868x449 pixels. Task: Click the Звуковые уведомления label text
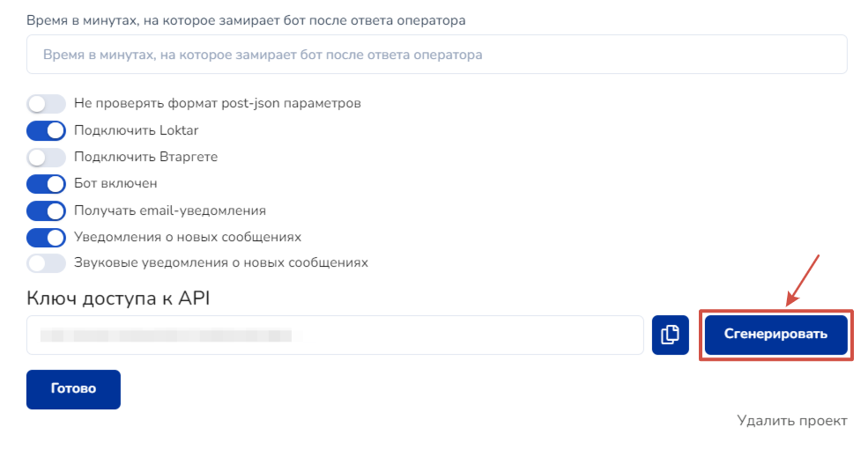(221, 262)
